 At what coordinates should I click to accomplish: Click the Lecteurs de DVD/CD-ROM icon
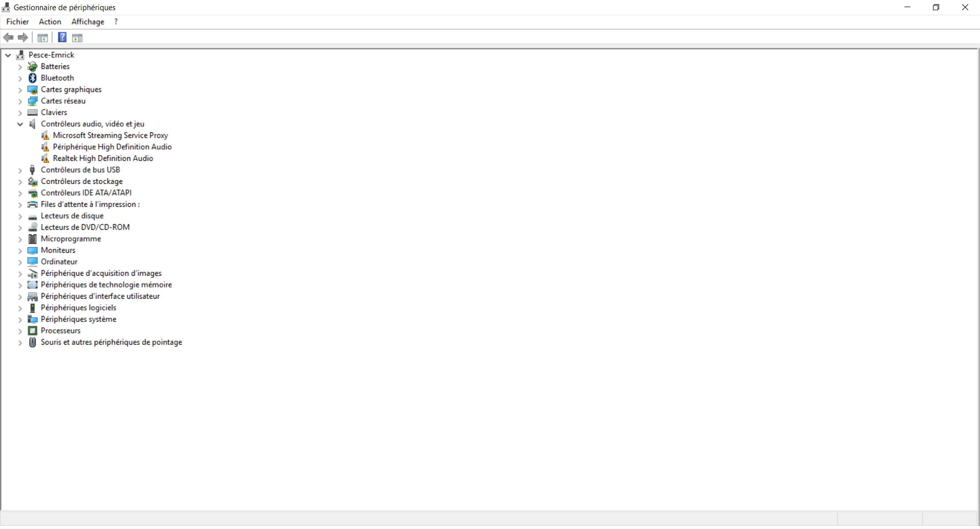click(33, 227)
